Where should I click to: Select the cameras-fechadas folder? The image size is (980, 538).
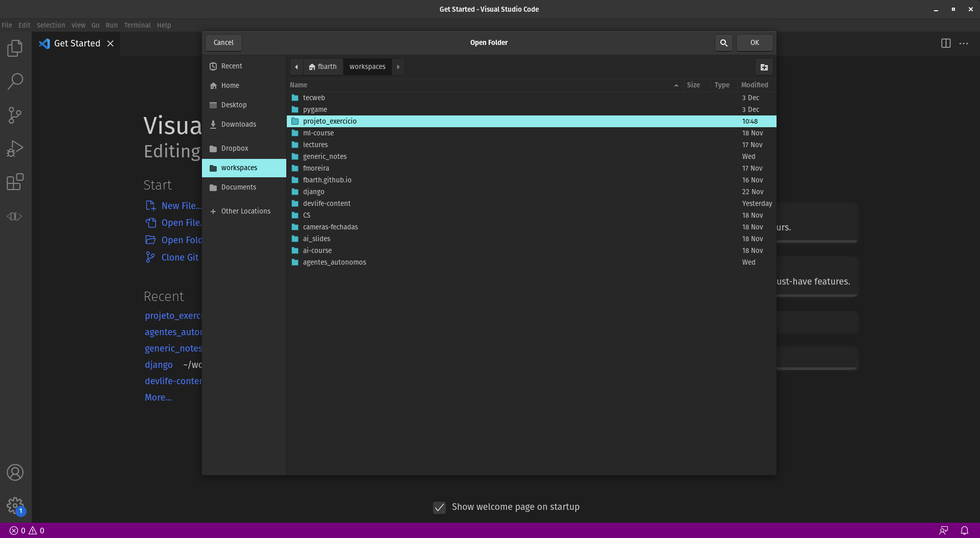pyautogui.click(x=532, y=227)
